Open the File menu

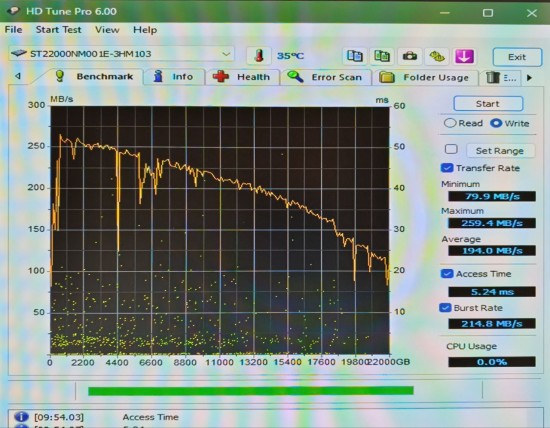(x=13, y=29)
